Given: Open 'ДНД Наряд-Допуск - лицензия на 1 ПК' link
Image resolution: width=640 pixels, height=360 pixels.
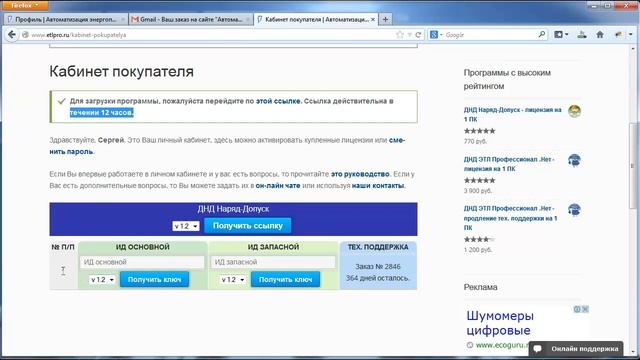Looking at the screenshot, I should click(512, 114).
